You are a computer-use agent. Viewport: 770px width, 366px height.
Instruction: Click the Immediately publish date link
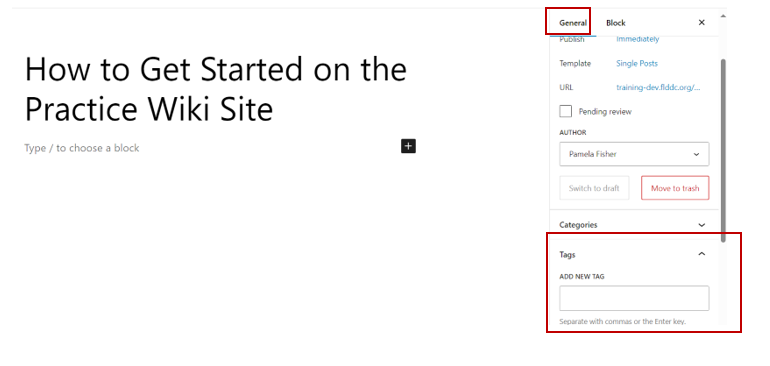tap(638, 39)
